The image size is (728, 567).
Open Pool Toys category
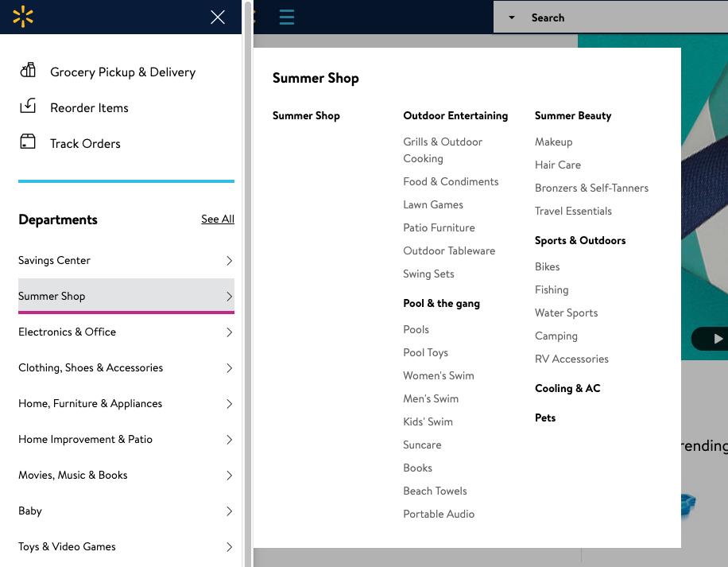coord(425,352)
